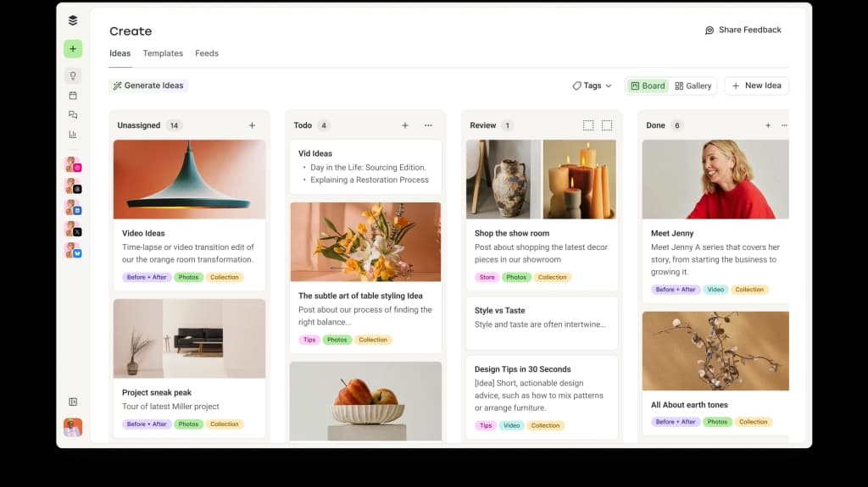Image resolution: width=868 pixels, height=487 pixels.
Task: Click the Buffer logo icon
Action: [x=73, y=20]
